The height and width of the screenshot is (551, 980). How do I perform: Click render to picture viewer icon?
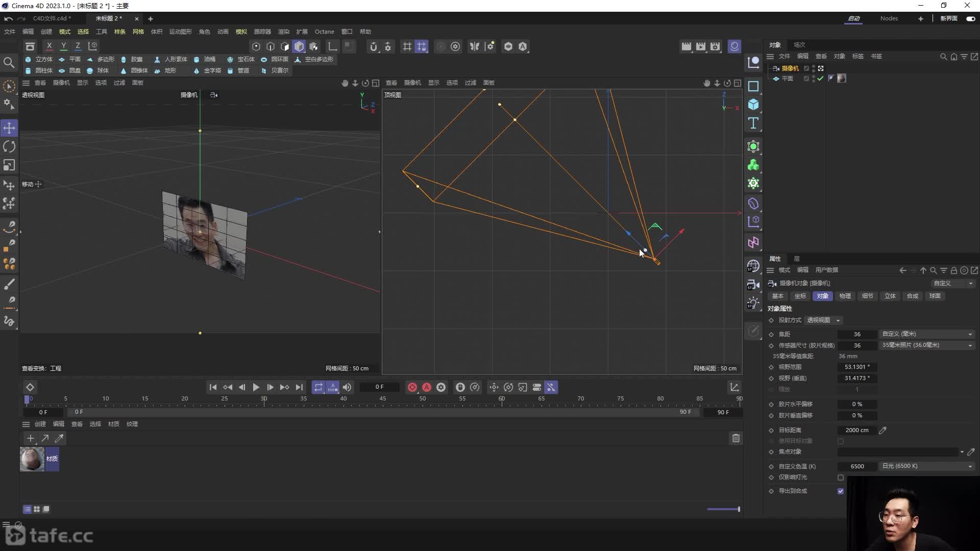click(701, 46)
